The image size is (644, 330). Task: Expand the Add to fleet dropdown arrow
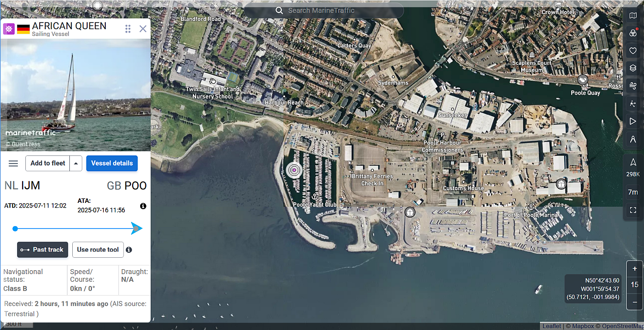tap(76, 163)
